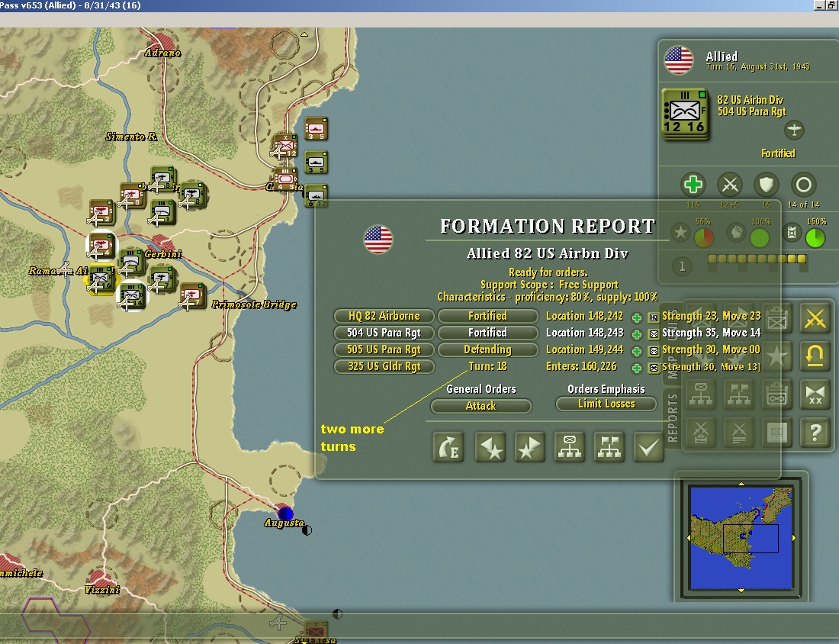Viewport: 839px width, 644px height.
Task: Click the Vizzini town on the map
Action: [100, 579]
